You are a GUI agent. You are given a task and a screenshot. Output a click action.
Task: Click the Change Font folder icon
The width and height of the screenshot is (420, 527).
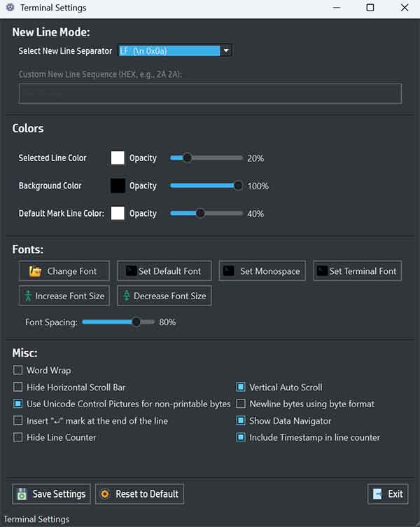tap(36, 271)
